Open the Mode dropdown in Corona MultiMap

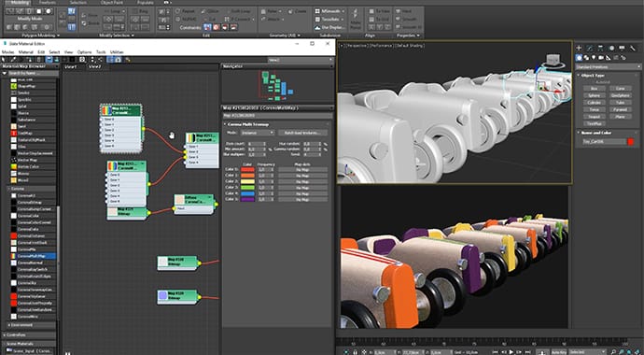257,133
